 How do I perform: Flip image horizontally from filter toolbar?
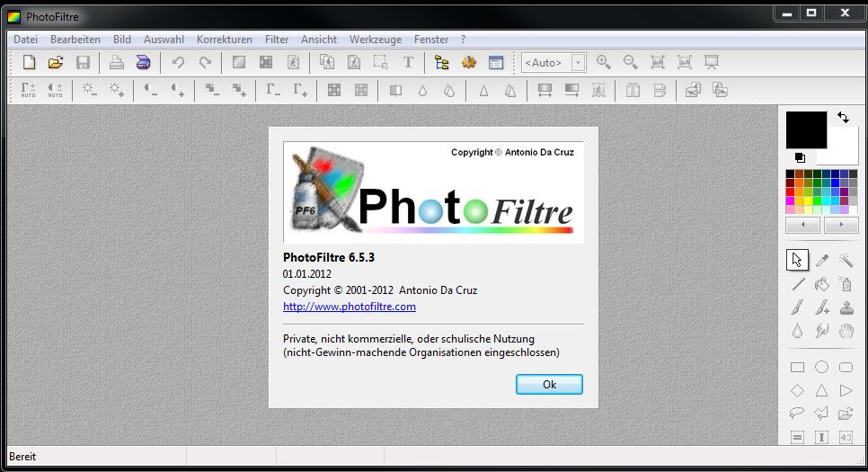coord(633,90)
